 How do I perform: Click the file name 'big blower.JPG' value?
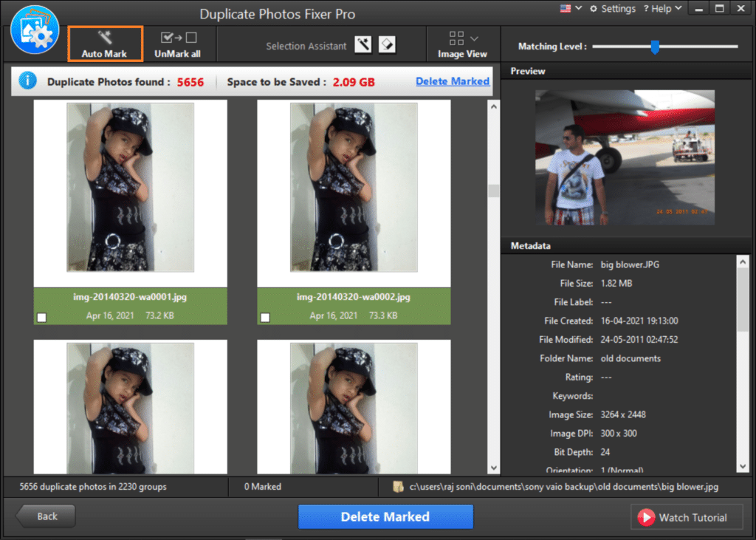point(630,264)
